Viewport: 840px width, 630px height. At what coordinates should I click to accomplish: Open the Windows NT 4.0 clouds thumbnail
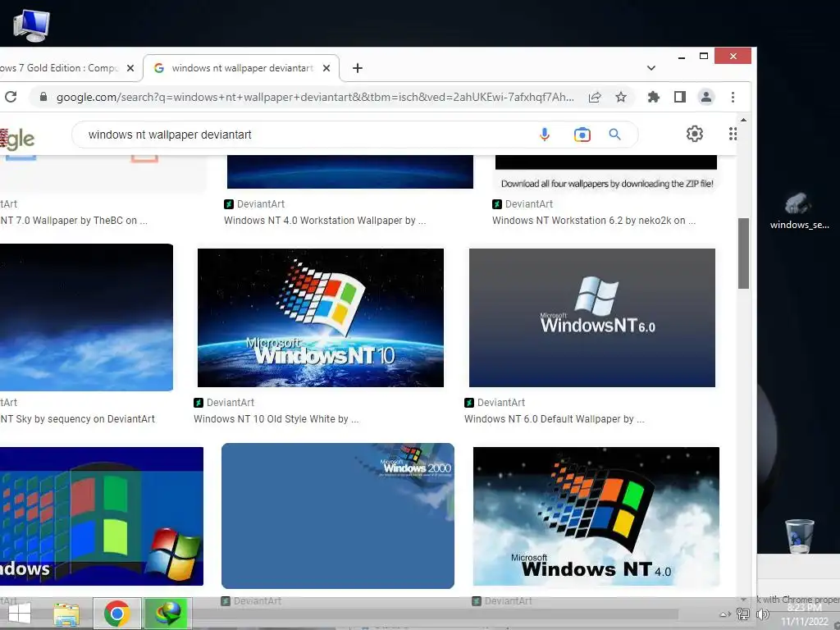pyautogui.click(x=596, y=517)
